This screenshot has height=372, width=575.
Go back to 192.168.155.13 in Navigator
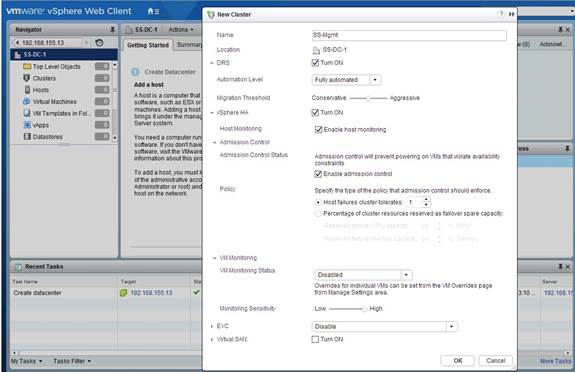(40, 43)
